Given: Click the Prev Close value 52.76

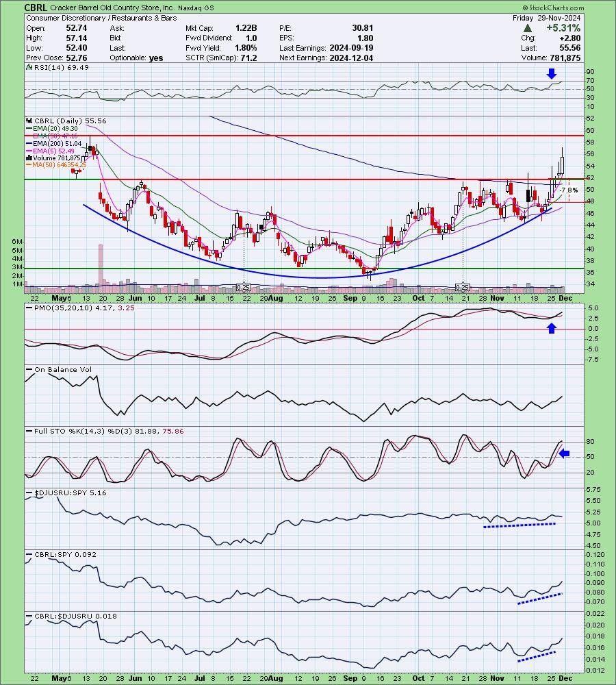Looking at the screenshot, I should 77,58.
